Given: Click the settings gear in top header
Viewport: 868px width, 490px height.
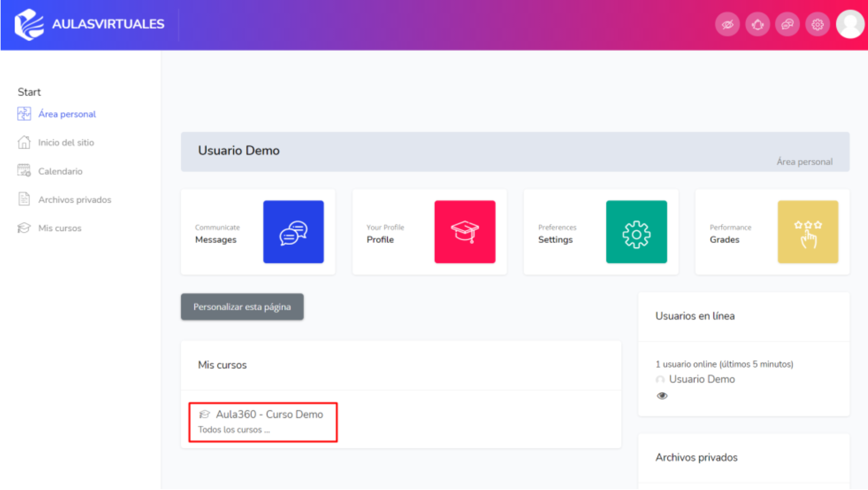Looking at the screenshot, I should tap(817, 24).
